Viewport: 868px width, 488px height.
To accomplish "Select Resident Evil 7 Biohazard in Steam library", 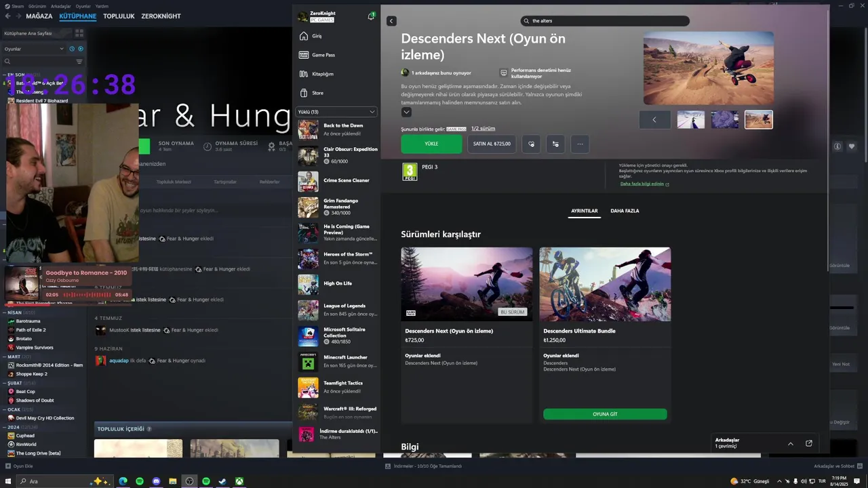I will click(x=41, y=101).
